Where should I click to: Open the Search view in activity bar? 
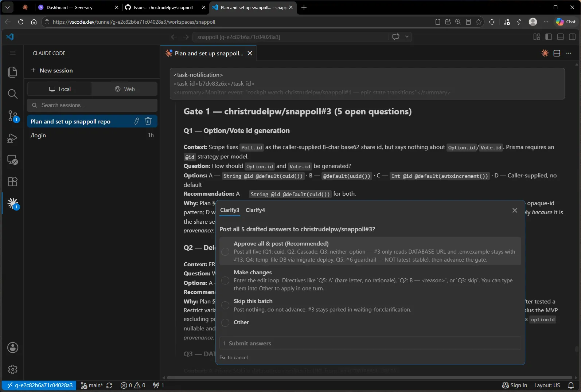[x=12, y=94]
